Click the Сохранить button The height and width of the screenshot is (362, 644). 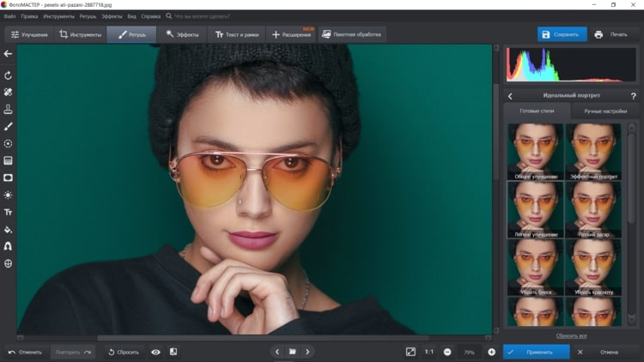pyautogui.click(x=562, y=34)
